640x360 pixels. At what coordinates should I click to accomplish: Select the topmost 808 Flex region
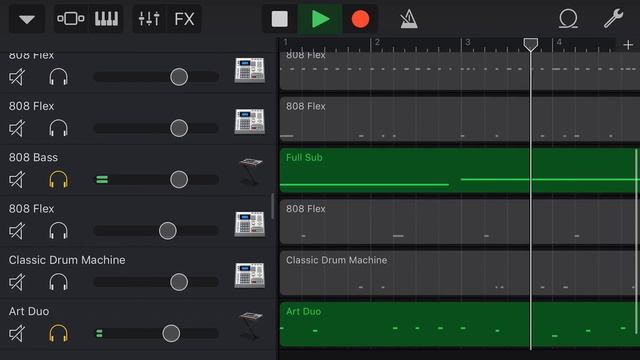tap(460, 71)
